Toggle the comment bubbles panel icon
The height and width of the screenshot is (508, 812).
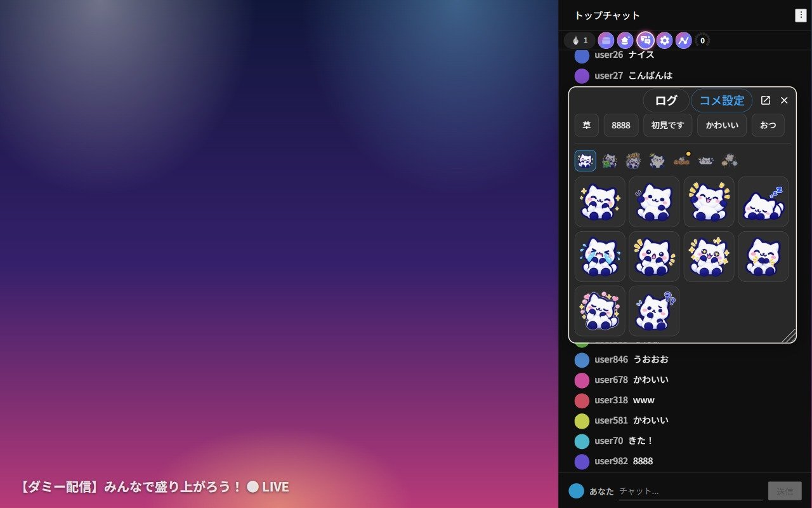pos(645,41)
